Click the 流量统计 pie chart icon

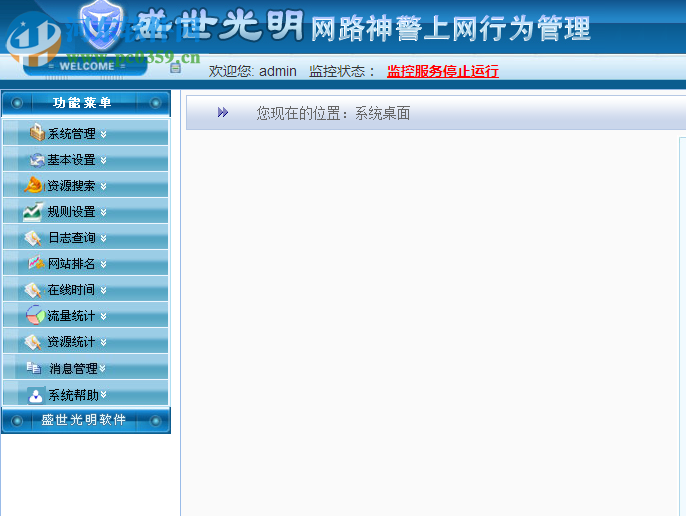point(35,315)
